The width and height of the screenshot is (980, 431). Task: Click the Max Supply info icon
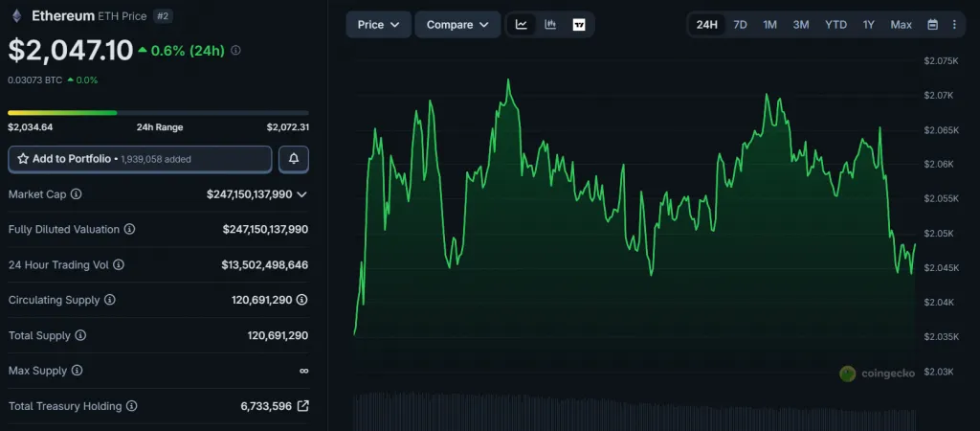(x=77, y=371)
